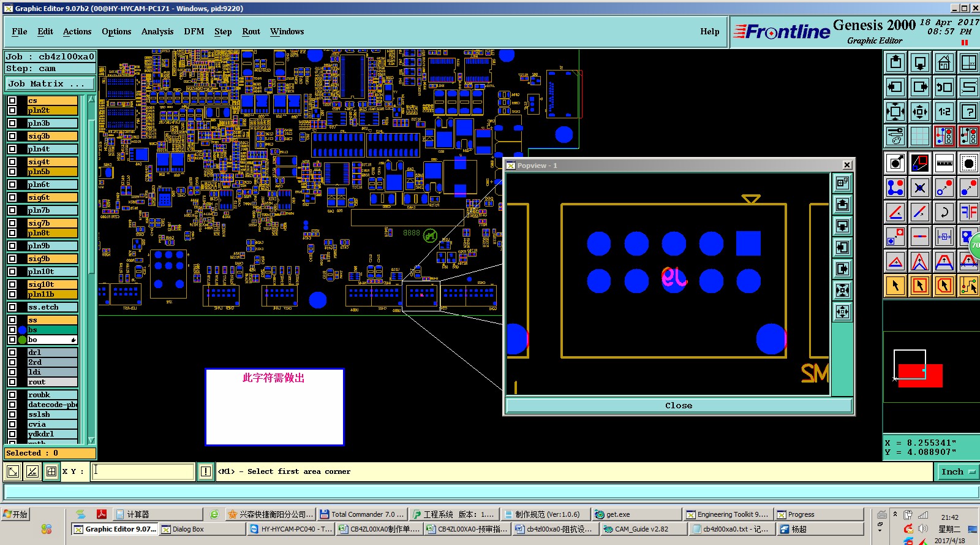The image size is (980, 545).
Task: Open the Help menu
Action: coord(710,31)
